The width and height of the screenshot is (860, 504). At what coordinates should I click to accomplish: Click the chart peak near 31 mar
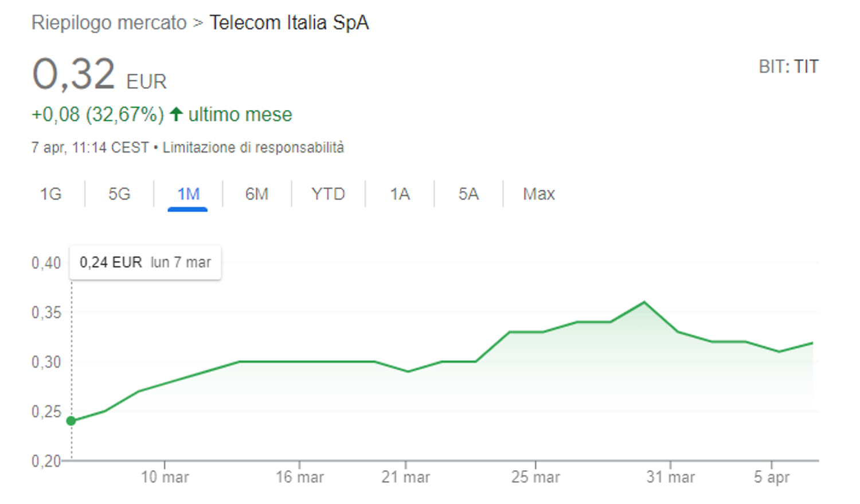(643, 301)
